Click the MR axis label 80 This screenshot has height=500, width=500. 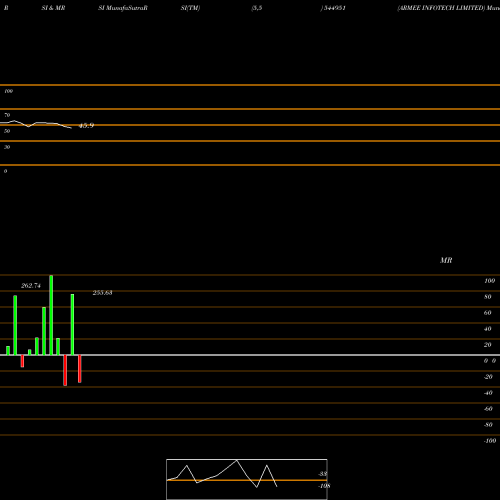tap(488, 297)
